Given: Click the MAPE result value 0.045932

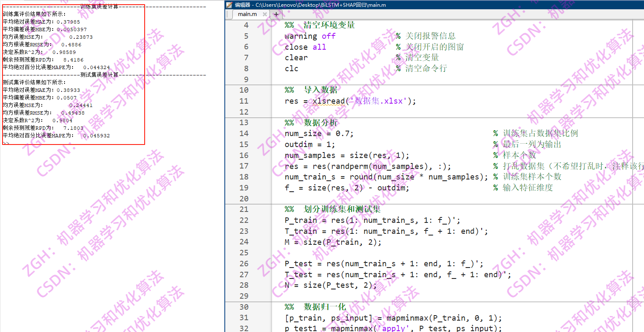Looking at the screenshot, I should (x=97, y=135).
